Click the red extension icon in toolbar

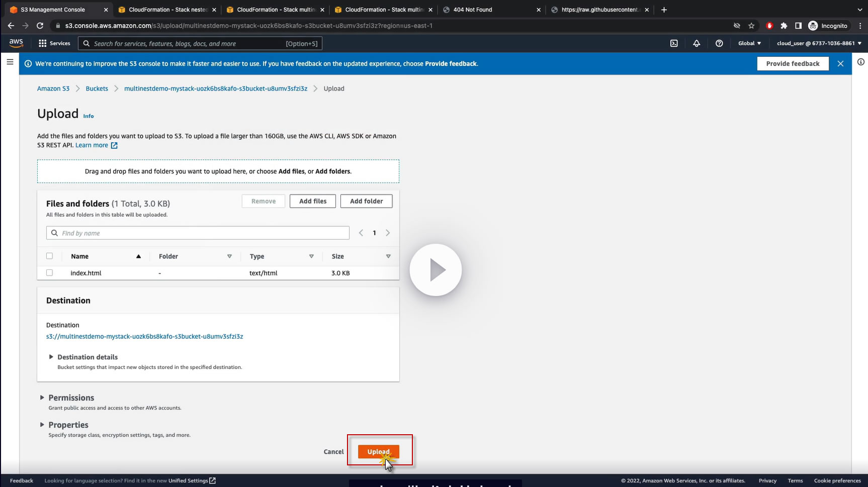769,26
